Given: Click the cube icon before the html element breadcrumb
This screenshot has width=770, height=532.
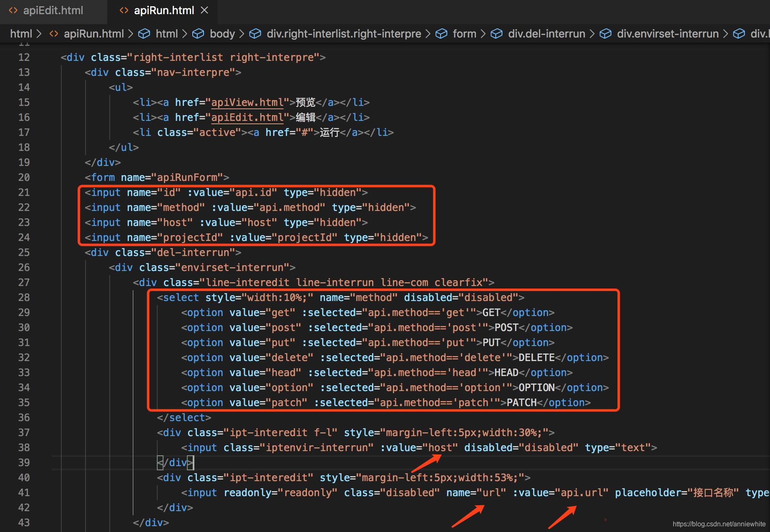Looking at the screenshot, I should pos(144,34).
